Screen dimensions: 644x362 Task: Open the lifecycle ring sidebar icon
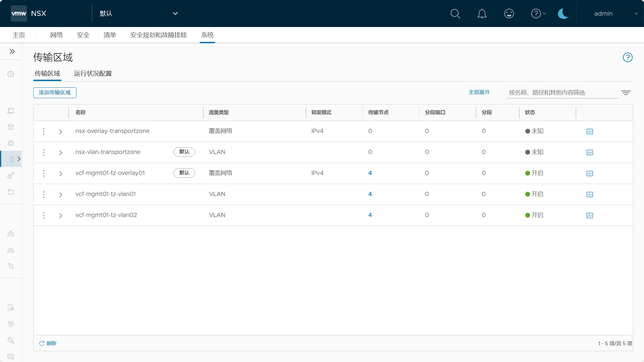[x=11, y=143]
